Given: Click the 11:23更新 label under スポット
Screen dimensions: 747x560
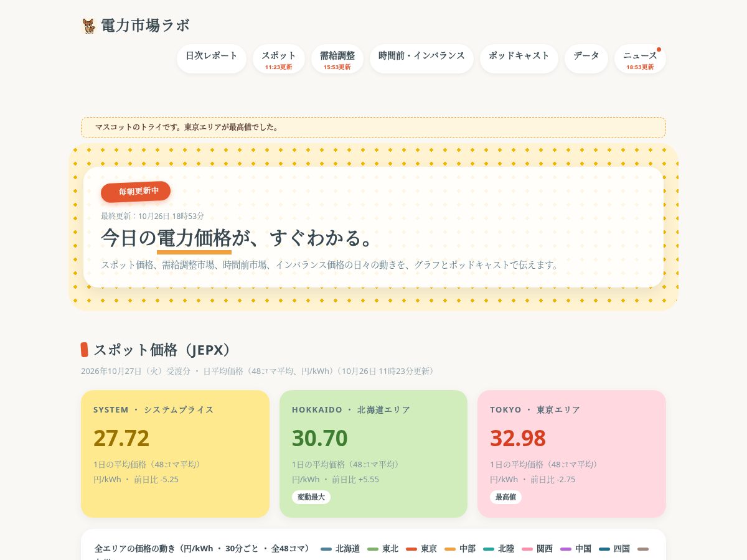Looking at the screenshot, I should (x=279, y=67).
